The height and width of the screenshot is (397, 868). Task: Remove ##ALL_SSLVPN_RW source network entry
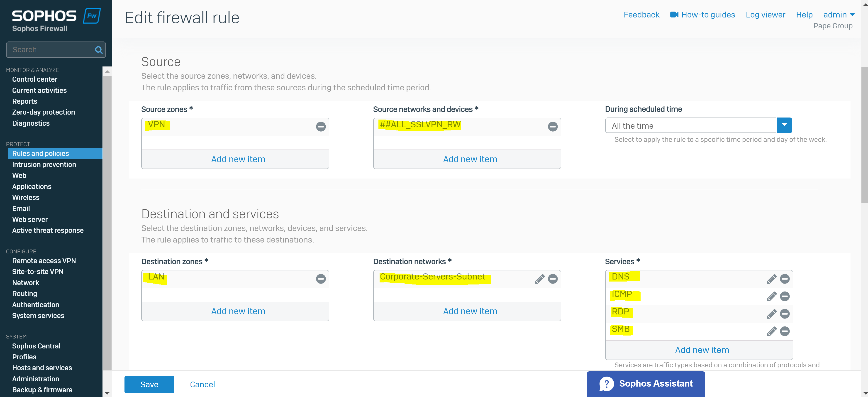[x=553, y=126]
